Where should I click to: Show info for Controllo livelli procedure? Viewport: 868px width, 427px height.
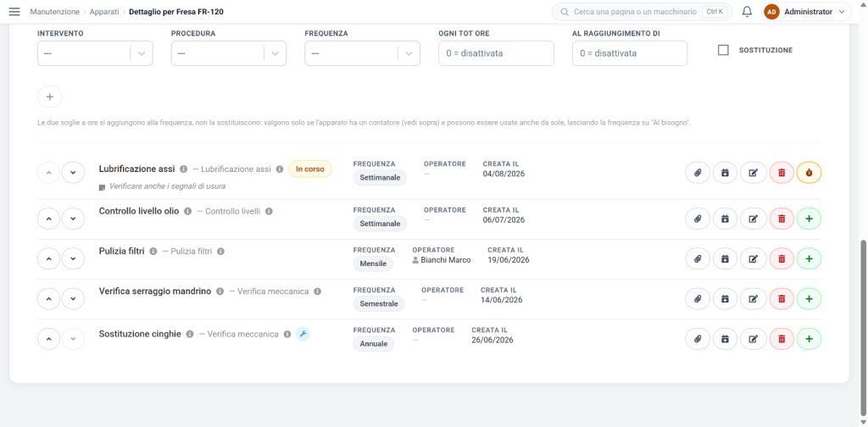click(269, 211)
